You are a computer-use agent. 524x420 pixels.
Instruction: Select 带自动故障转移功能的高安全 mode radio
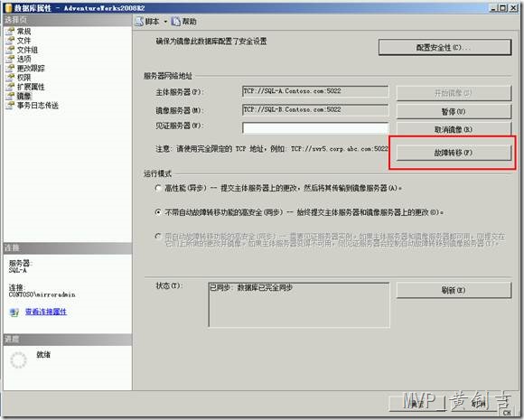(x=158, y=237)
